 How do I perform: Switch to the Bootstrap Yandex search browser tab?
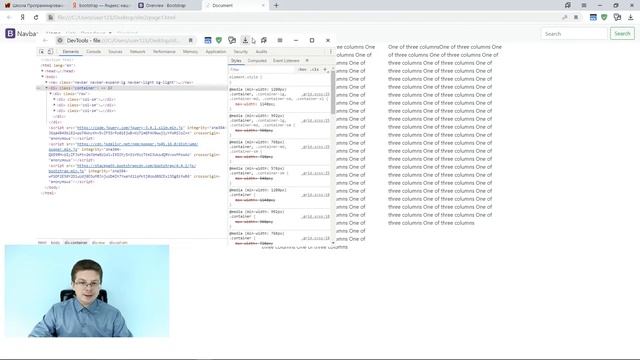[102, 5]
